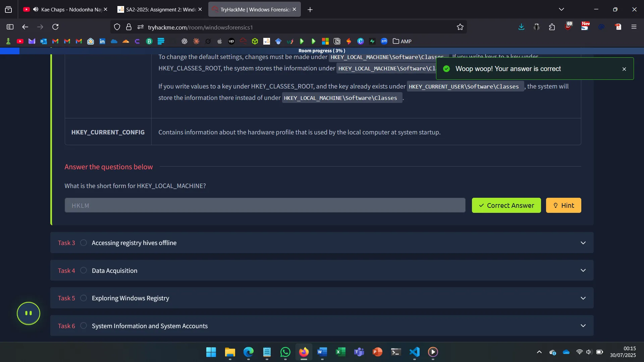Click the green pause circle widget
644x362 pixels.
click(29, 313)
